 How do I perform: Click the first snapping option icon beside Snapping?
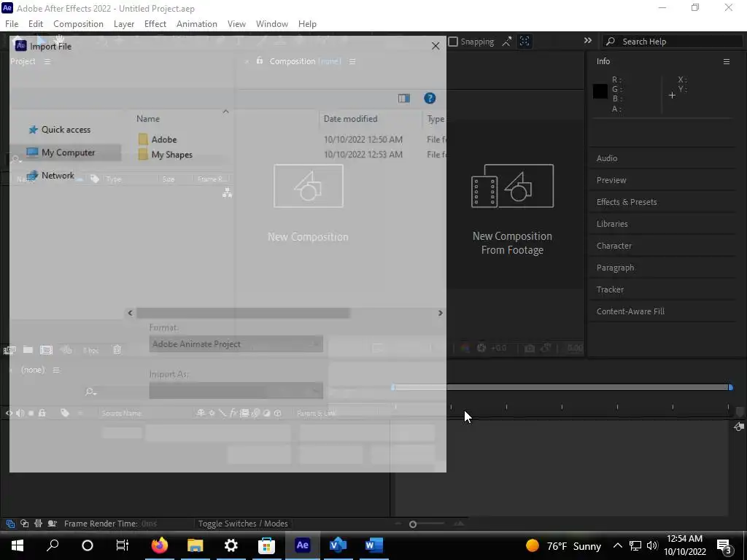coord(507,42)
